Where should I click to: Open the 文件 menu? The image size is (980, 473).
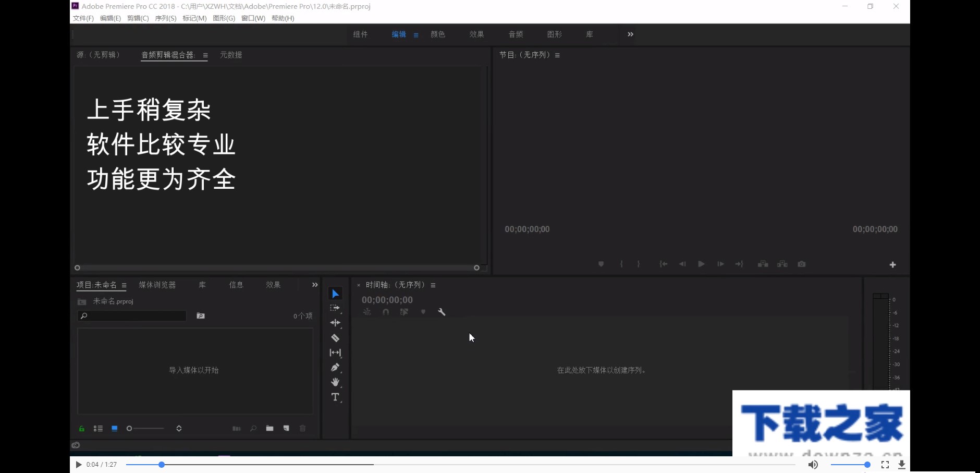tap(82, 18)
